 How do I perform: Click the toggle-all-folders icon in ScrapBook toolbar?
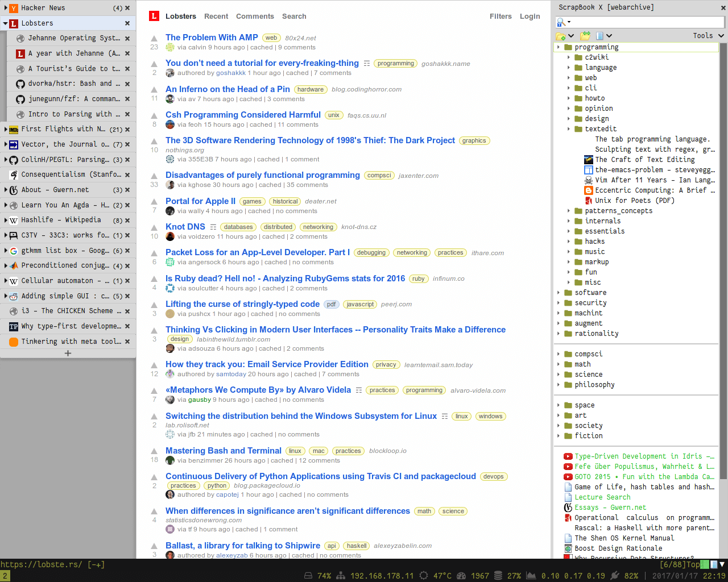click(x=585, y=36)
